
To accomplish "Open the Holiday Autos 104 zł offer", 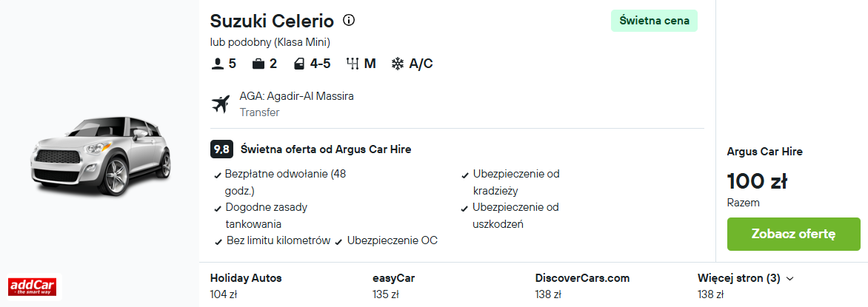I will point(246,286).
